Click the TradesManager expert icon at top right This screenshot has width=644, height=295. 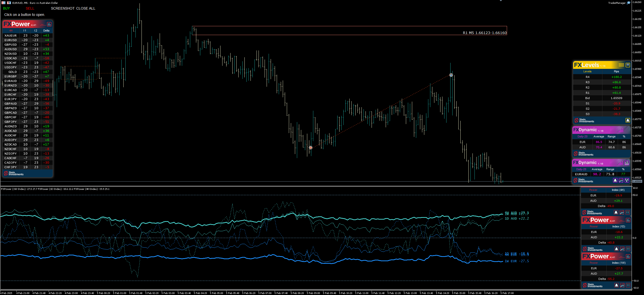coord(629,3)
